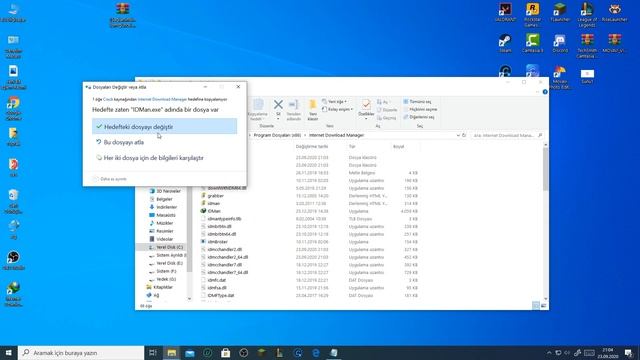The height and width of the screenshot is (360, 640).
Task: Follow the 'Internet Download Manager' destination link in dialog
Action: pyautogui.click(x=162, y=99)
